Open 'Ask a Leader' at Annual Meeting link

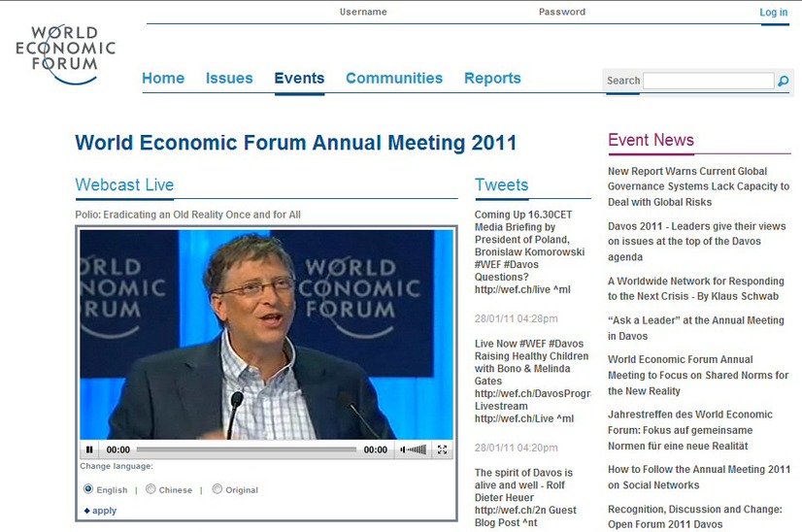coord(695,328)
